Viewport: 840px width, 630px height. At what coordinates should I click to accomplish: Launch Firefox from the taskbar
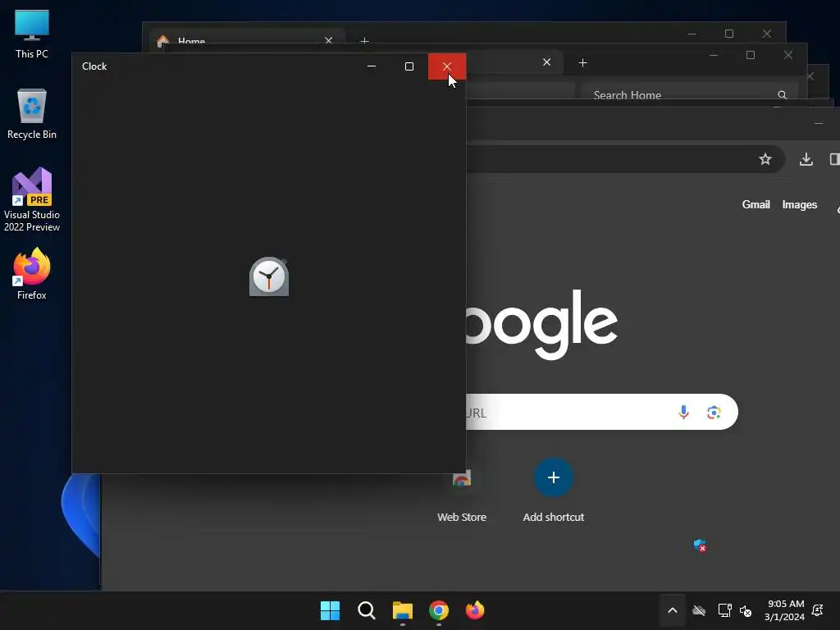[x=475, y=610]
